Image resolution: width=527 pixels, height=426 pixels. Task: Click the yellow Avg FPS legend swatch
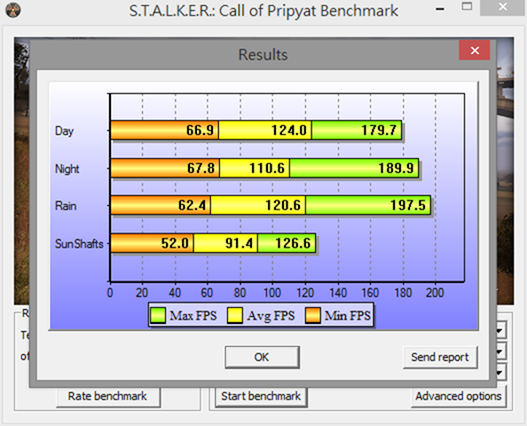[235, 316]
